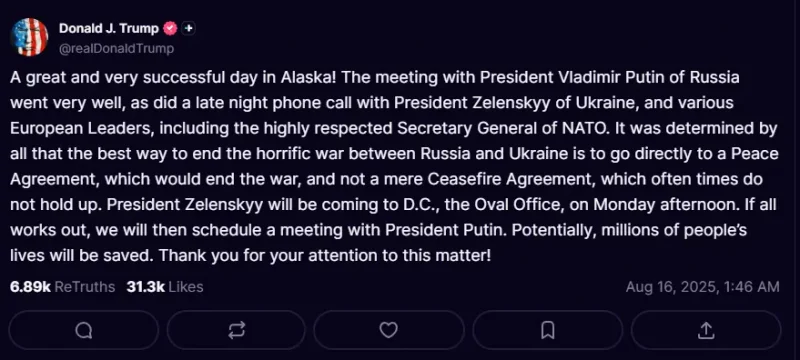Open the flag-themed profile avatar

point(29,37)
